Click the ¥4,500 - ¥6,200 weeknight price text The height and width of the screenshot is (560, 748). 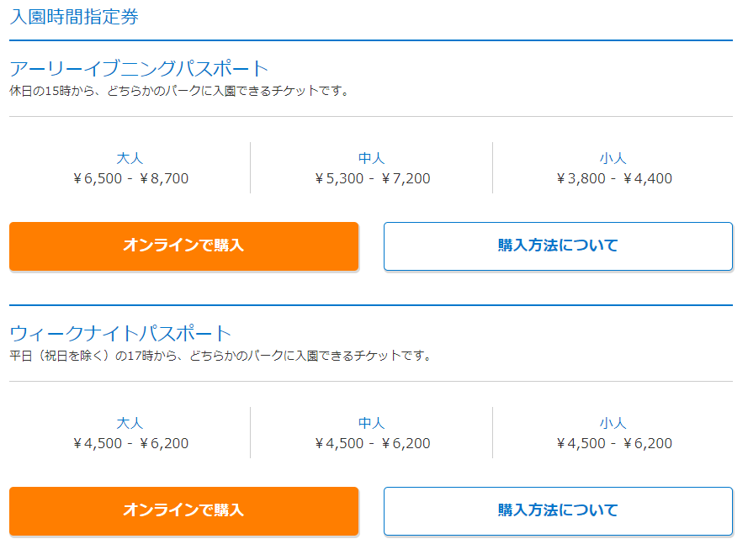pyautogui.click(x=131, y=442)
